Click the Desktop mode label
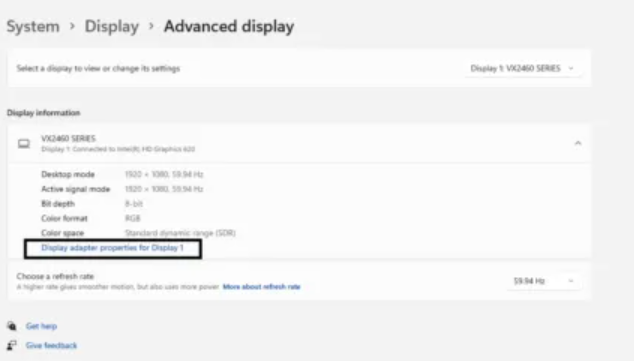This screenshot has width=634, height=361. [x=68, y=175]
